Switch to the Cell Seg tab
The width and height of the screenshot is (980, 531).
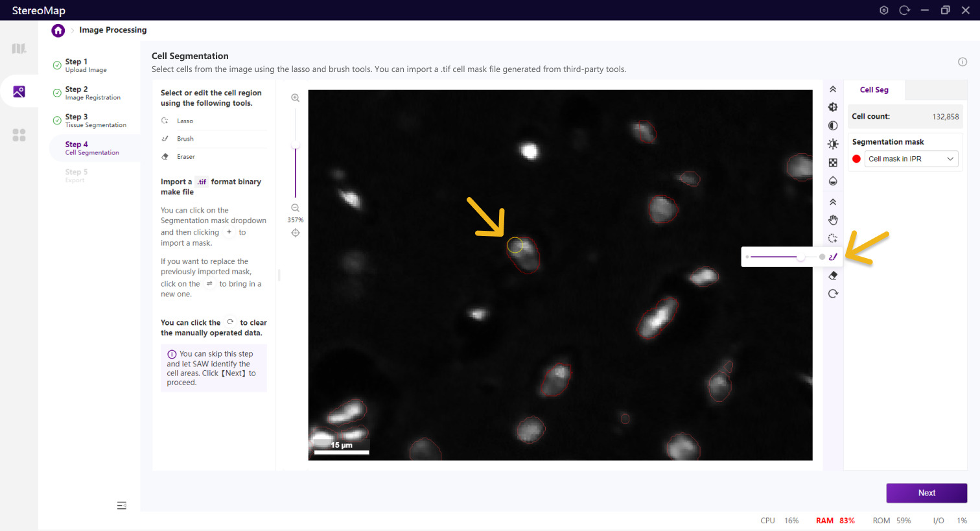tap(874, 90)
